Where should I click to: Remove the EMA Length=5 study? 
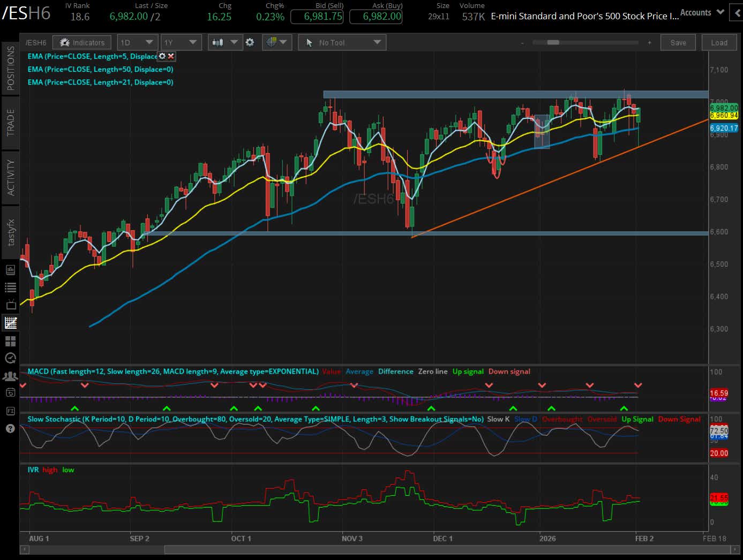(x=170, y=56)
